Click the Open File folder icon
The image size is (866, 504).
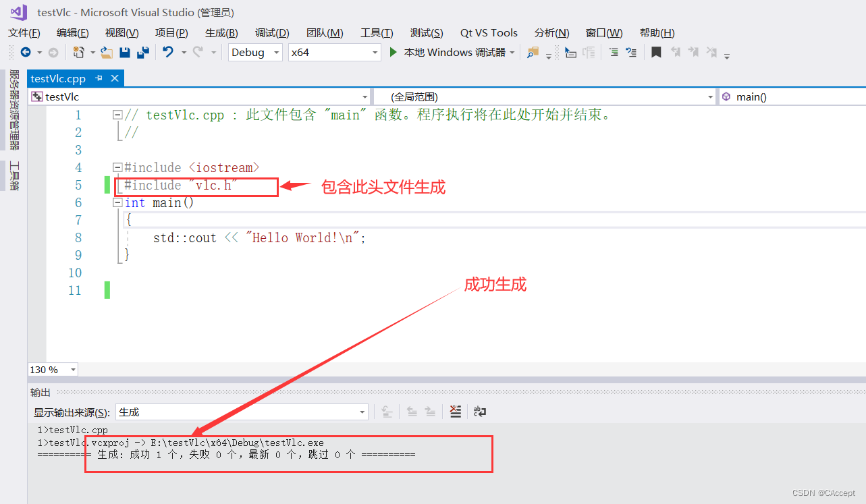click(x=106, y=52)
